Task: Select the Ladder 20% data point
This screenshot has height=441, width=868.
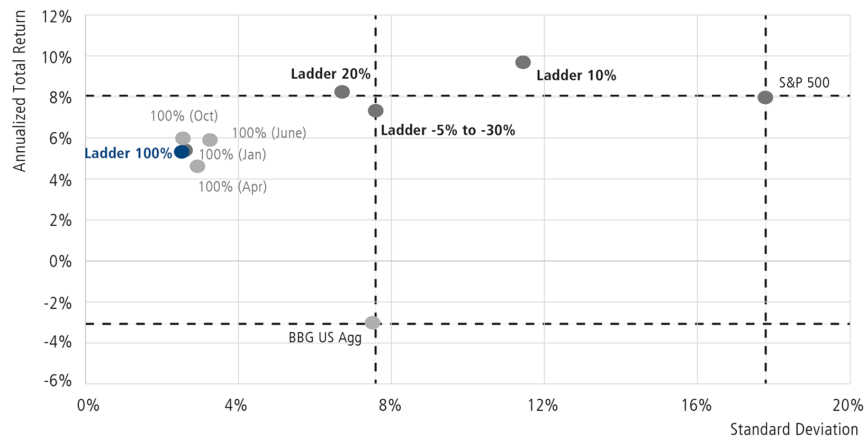Action: (342, 92)
